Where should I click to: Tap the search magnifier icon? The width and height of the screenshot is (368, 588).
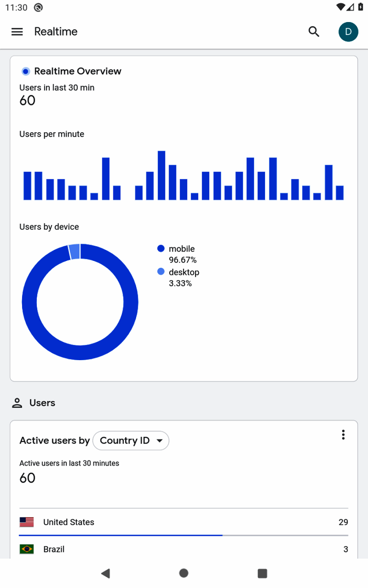[x=314, y=32]
